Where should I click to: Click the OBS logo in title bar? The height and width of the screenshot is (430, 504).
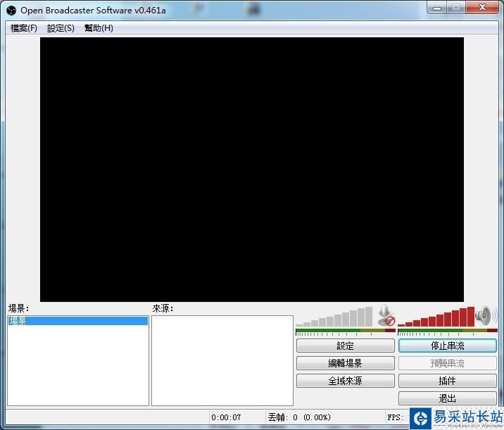[11, 11]
